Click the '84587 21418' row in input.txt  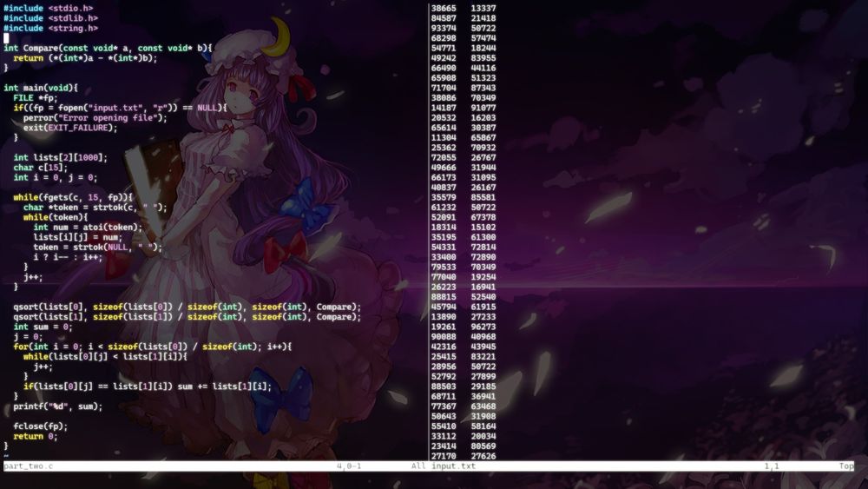[464, 18]
